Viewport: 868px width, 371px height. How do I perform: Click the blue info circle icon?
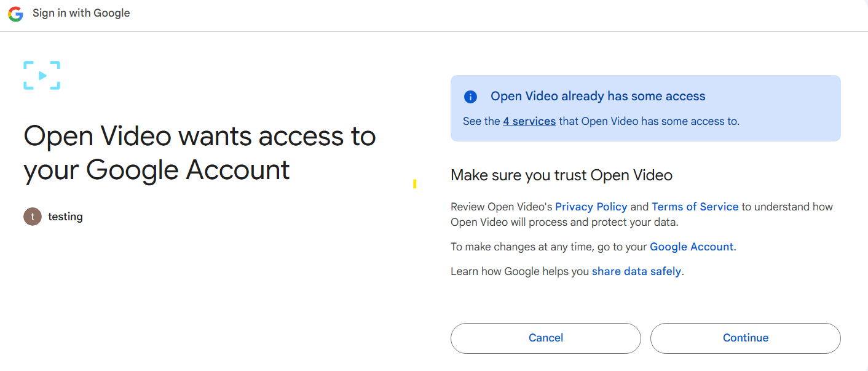(x=470, y=97)
